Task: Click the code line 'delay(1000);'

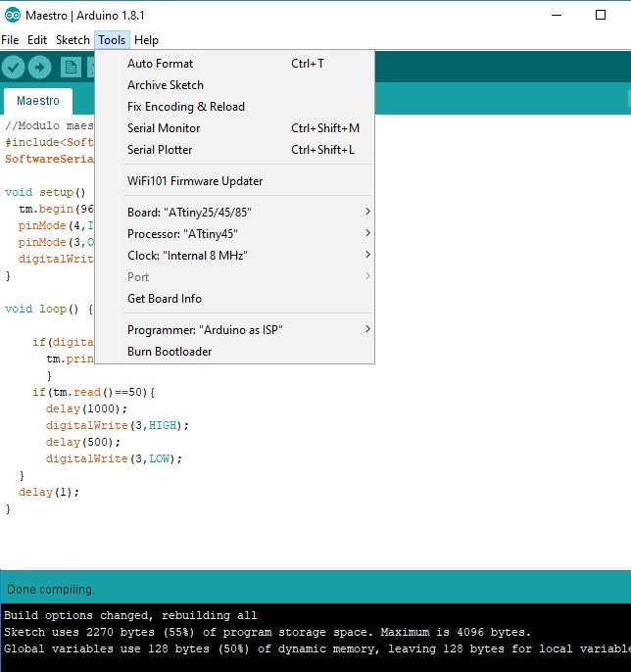Action: (86, 408)
